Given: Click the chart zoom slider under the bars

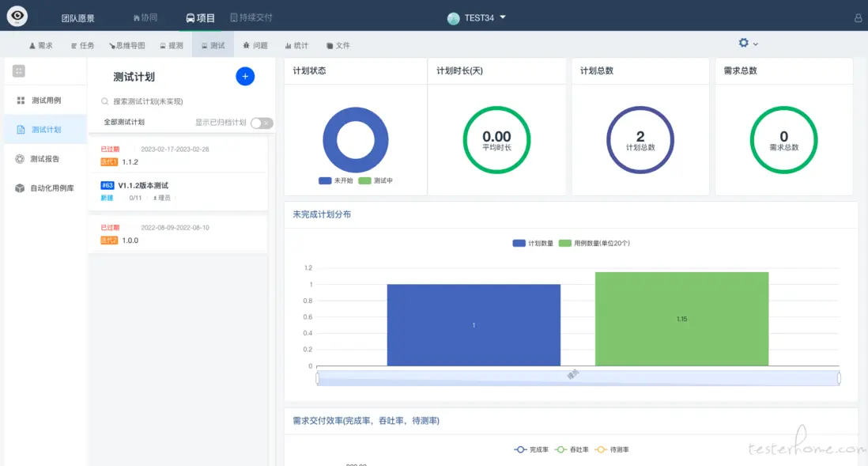Looking at the screenshot, I should (x=577, y=378).
